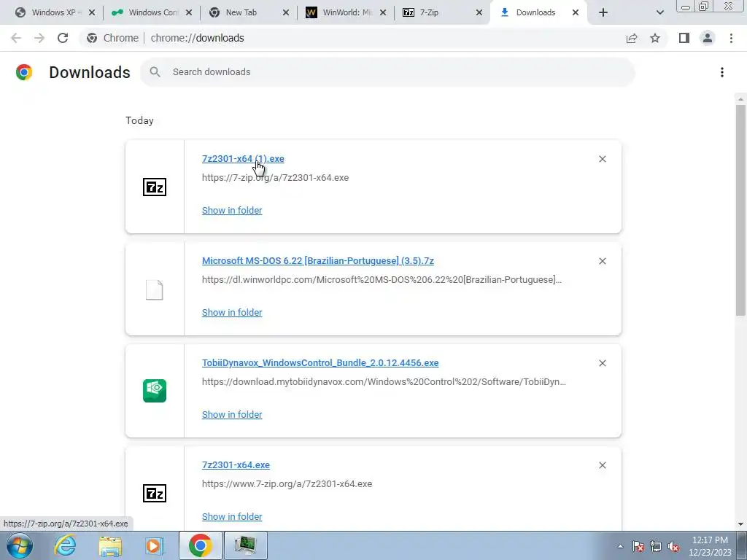The image size is (747, 560).
Task: Click the browser Back arrow
Action: point(16,38)
